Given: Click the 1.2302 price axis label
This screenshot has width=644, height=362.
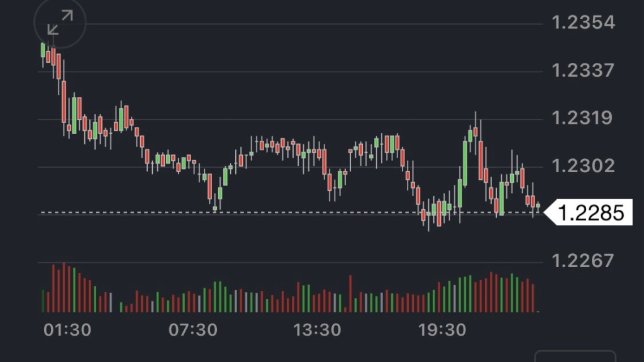Looking at the screenshot, I should 582,165.
